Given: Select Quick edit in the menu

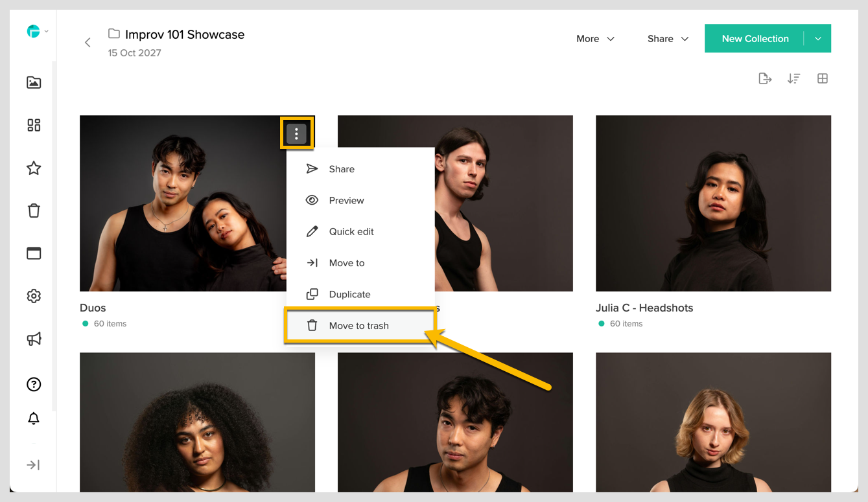Looking at the screenshot, I should point(360,231).
